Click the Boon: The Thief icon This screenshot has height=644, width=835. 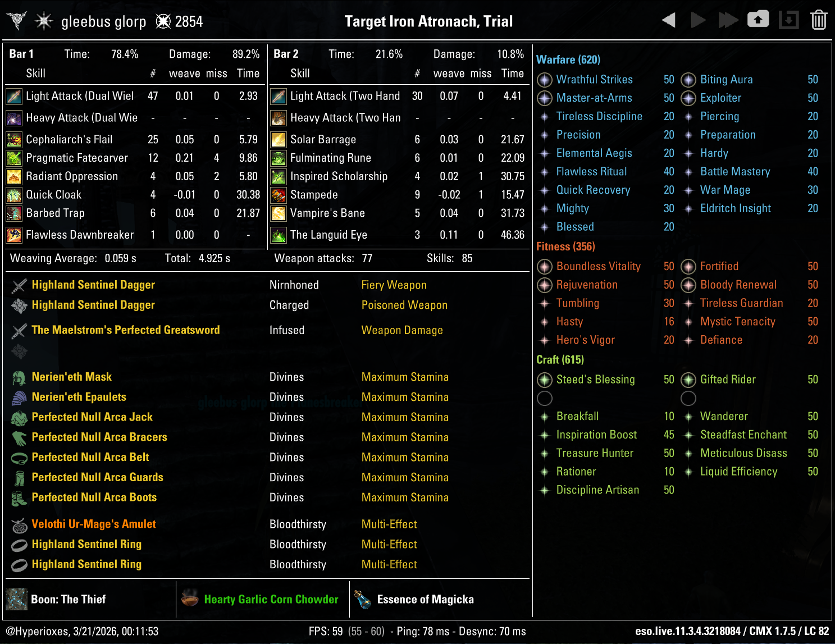click(x=16, y=599)
